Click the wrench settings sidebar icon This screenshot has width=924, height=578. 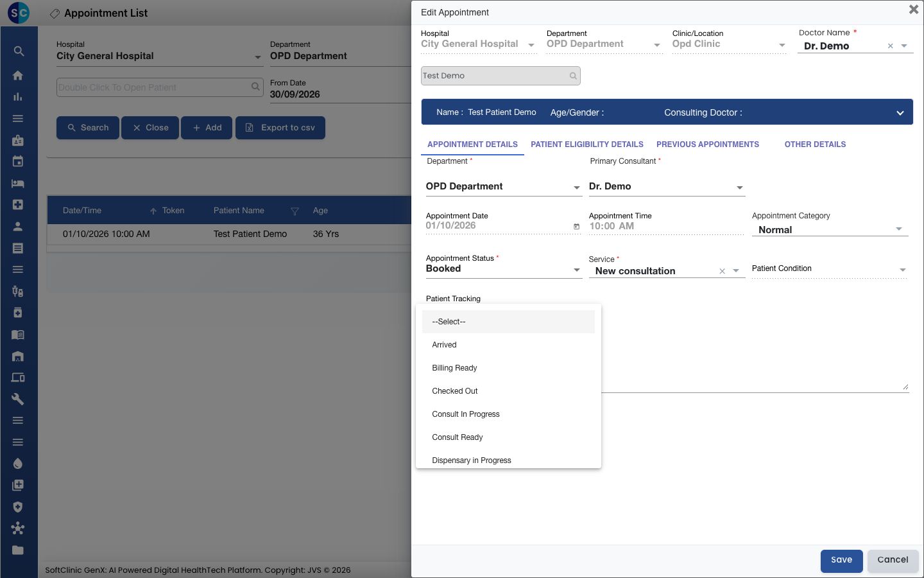pos(18,399)
